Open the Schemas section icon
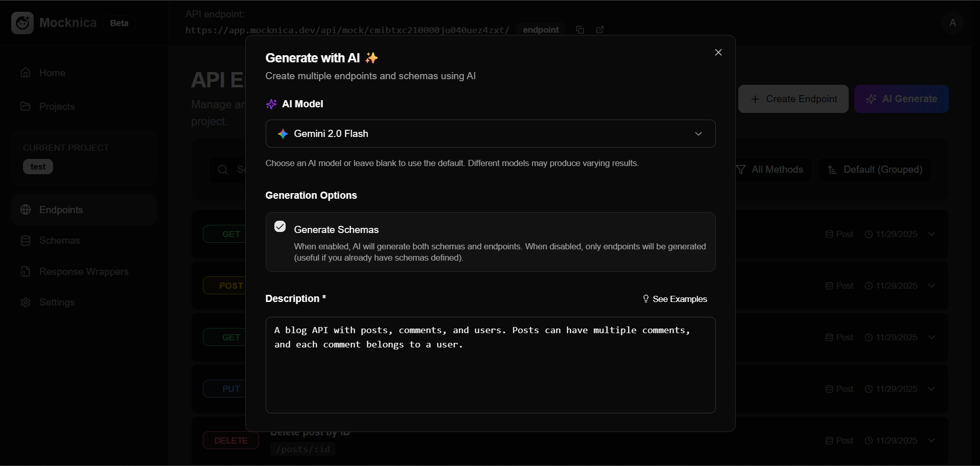Image resolution: width=980 pixels, height=466 pixels. (x=25, y=241)
